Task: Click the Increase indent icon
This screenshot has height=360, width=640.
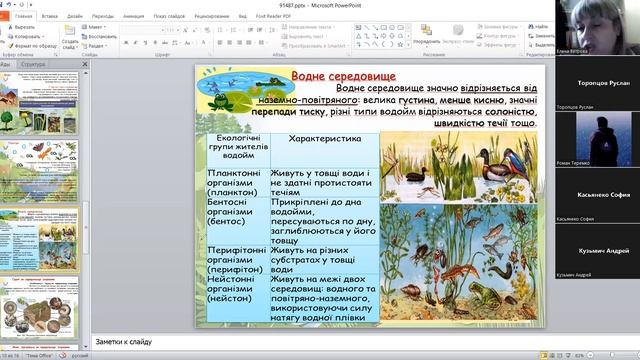Action: [260, 30]
